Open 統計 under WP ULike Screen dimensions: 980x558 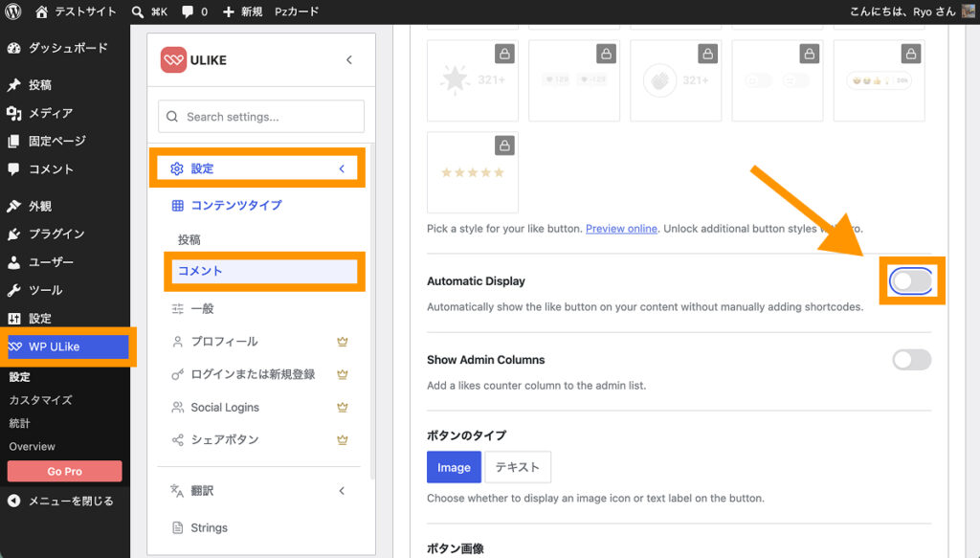[19, 423]
